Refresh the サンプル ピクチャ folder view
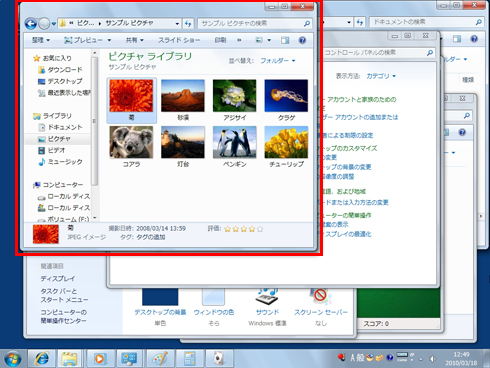The width and height of the screenshot is (490, 368). pos(188,23)
